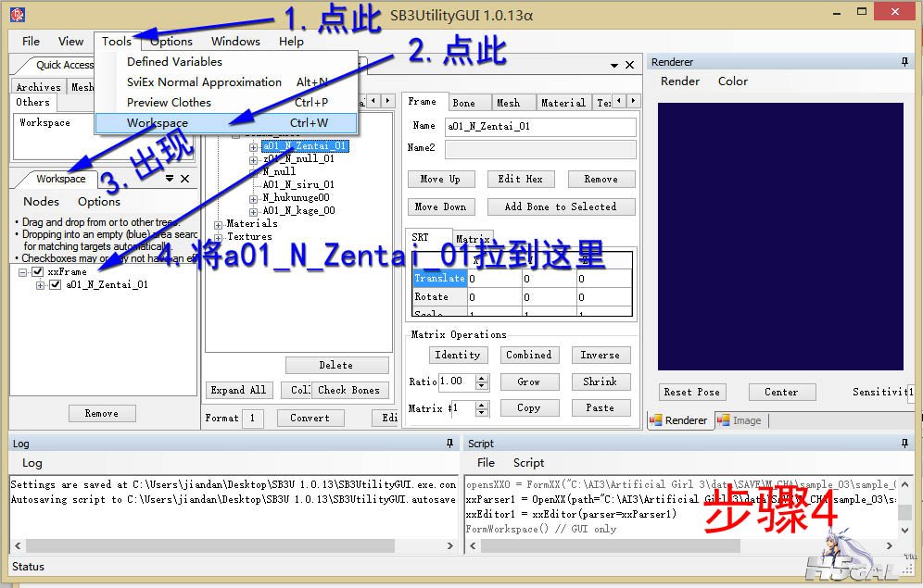This screenshot has width=923, height=588.
Task: Click the Reset Pose button
Action: 691,392
